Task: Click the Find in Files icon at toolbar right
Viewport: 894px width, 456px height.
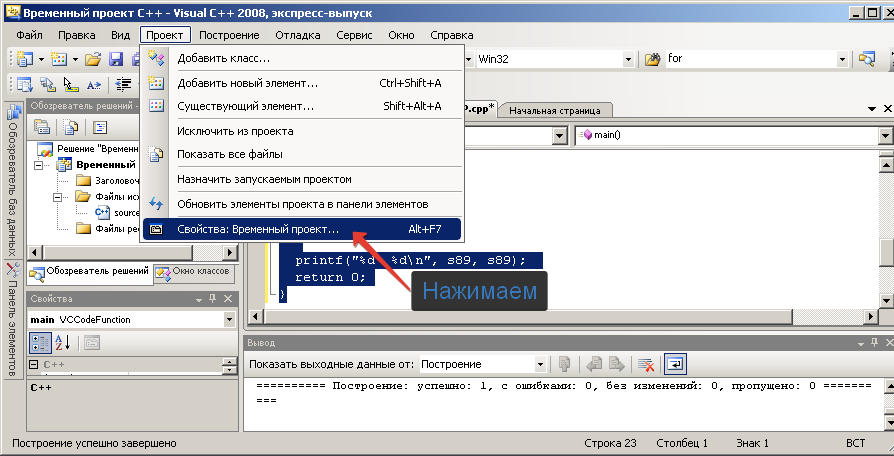Action: pyautogui.click(x=867, y=58)
